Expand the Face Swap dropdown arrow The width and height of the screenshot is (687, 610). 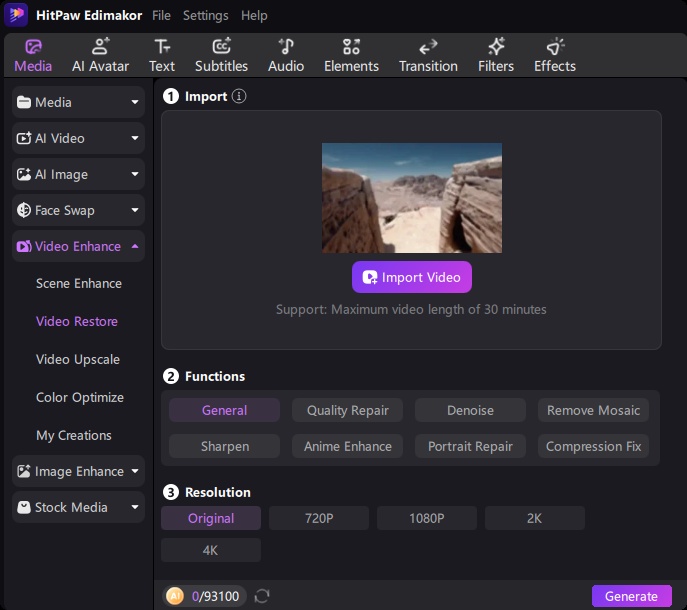click(135, 210)
